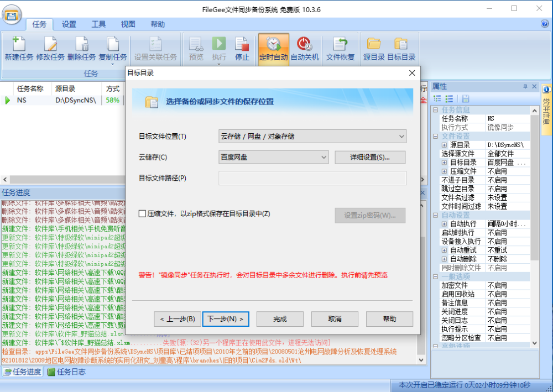Viewport: 553px width, 392px height.
Task: Click the 属性 panel scrollbar down arrow
Action: 534,343
